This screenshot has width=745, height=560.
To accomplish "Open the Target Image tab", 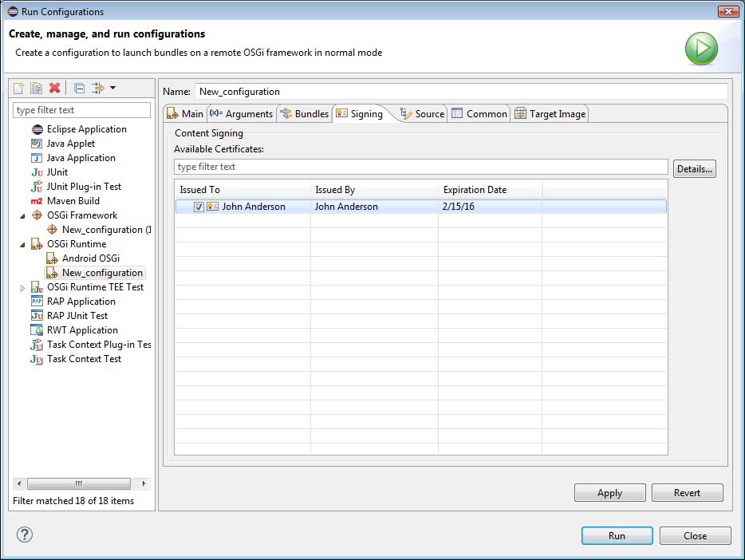I will coord(550,114).
